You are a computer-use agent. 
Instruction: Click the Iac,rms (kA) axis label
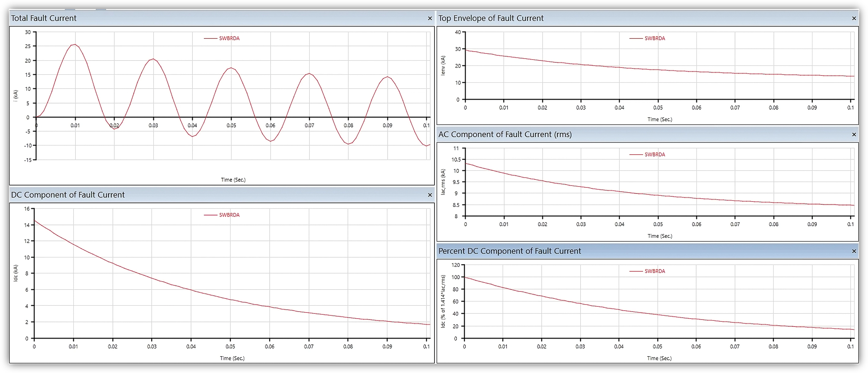pyautogui.click(x=443, y=182)
